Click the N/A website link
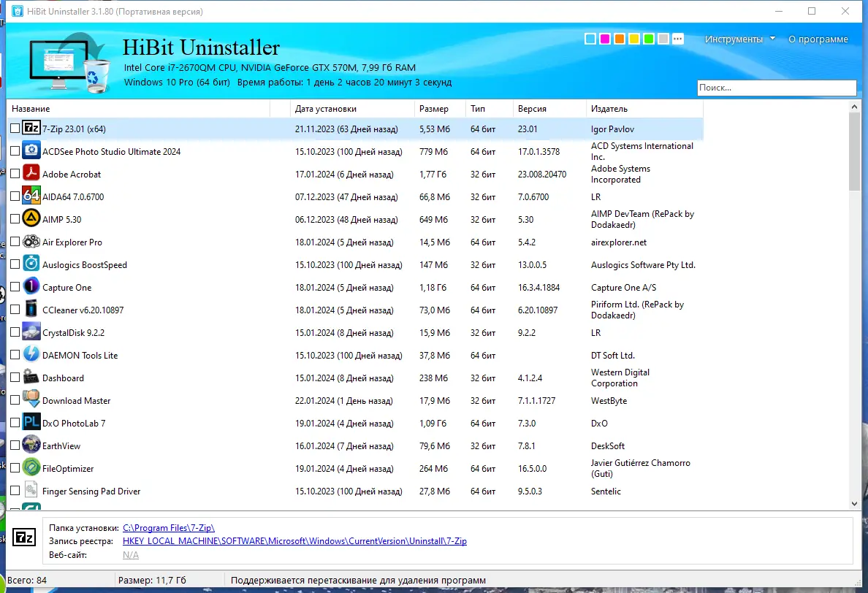This screenshot has height=593, width=868. point(131,555)
